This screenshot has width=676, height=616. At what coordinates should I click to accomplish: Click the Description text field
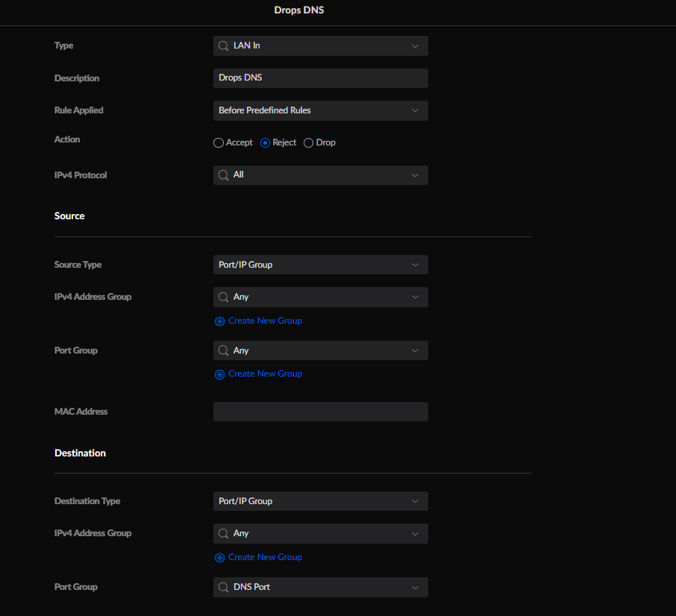tap(320, 78)
